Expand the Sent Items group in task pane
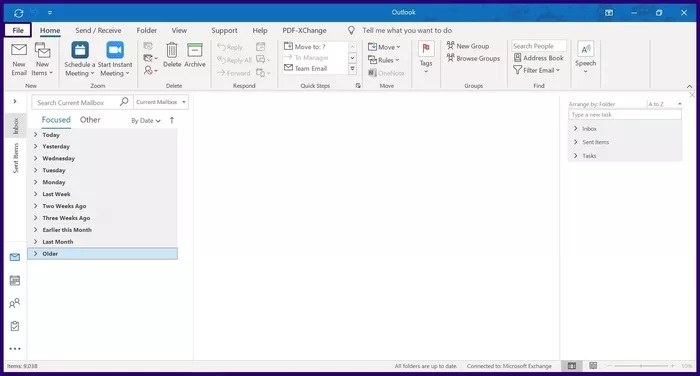700x376 pixels. [x=575, y=142]
